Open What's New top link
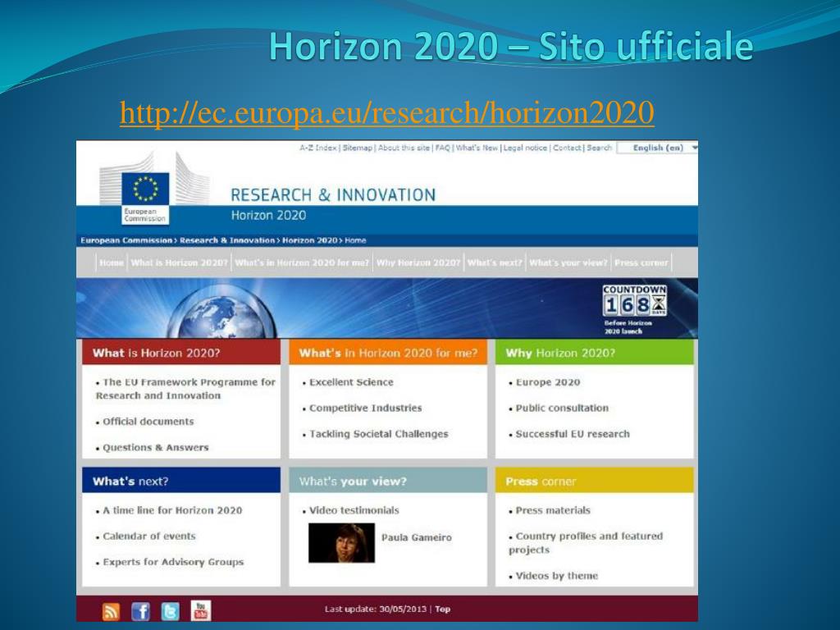Image resolution: width=840 pixels, height=630 pixels. [x=477, y=148]
